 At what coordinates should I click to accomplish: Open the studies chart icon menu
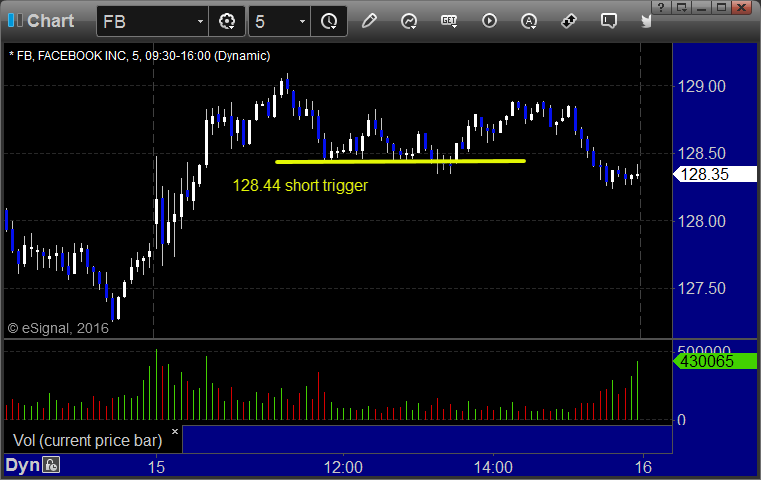click(x=409, y=21)
